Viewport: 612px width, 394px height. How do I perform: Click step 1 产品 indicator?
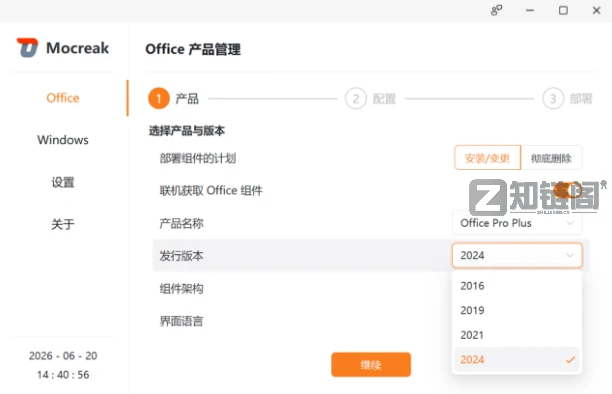click(x=173, y=98)
